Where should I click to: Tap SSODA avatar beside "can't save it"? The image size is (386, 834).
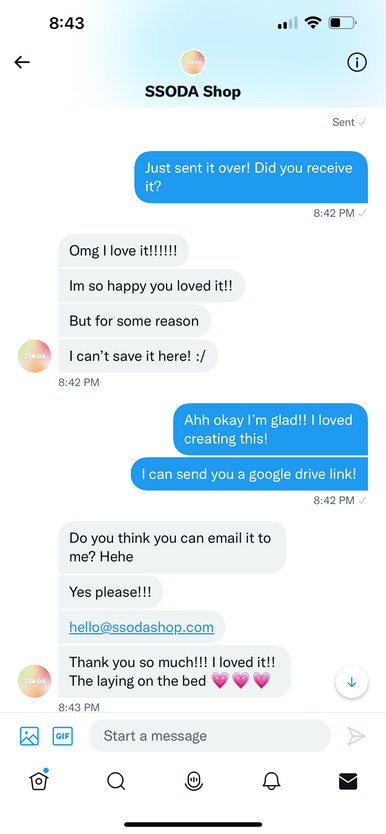35,356
